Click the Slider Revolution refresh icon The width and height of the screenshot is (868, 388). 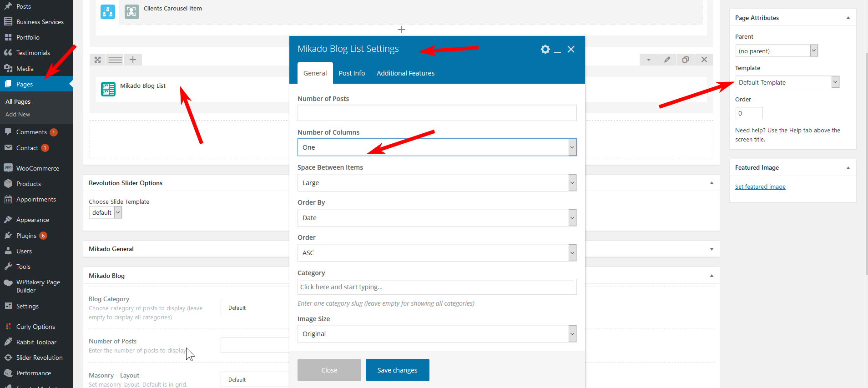[8, 358]
